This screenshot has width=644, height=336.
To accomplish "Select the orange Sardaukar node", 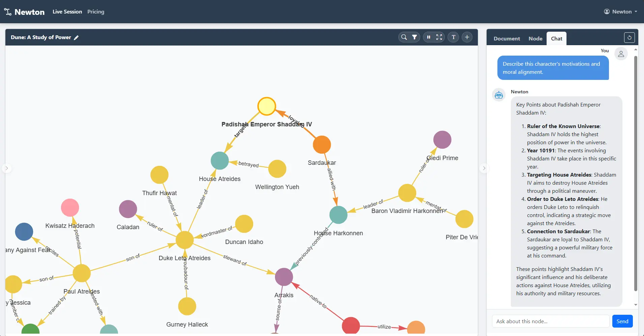I will [322, 145].
